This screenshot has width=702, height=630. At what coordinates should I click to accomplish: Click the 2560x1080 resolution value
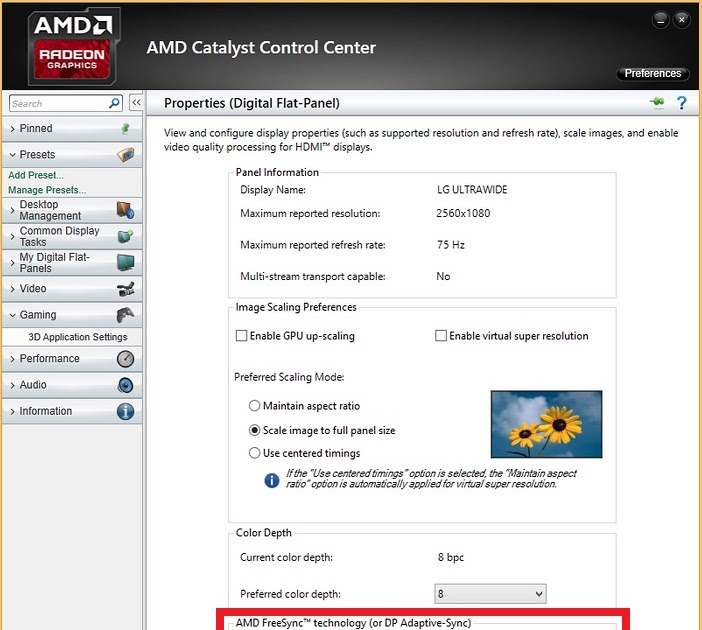coord(463,213)
